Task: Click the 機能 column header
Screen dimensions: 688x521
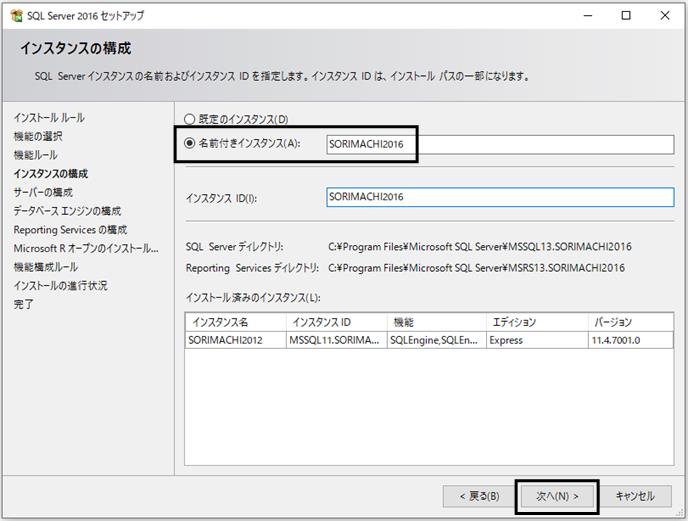Action: (437, 322)
